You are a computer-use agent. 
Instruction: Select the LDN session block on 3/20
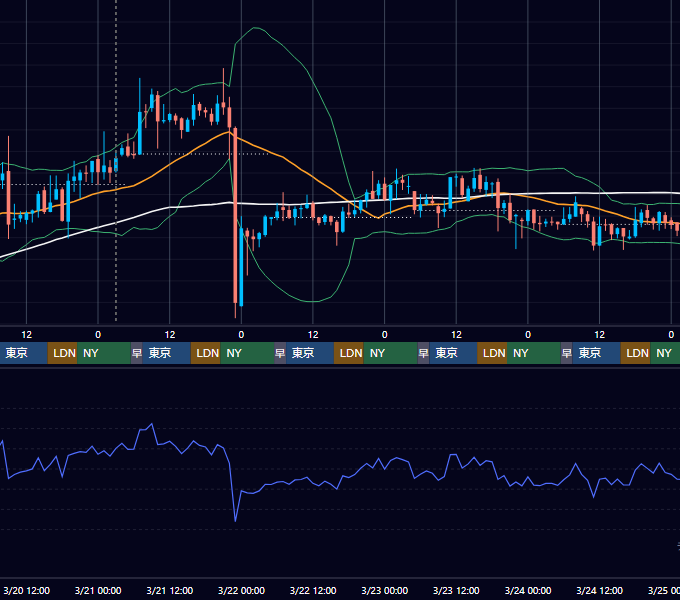pos(62,353)
